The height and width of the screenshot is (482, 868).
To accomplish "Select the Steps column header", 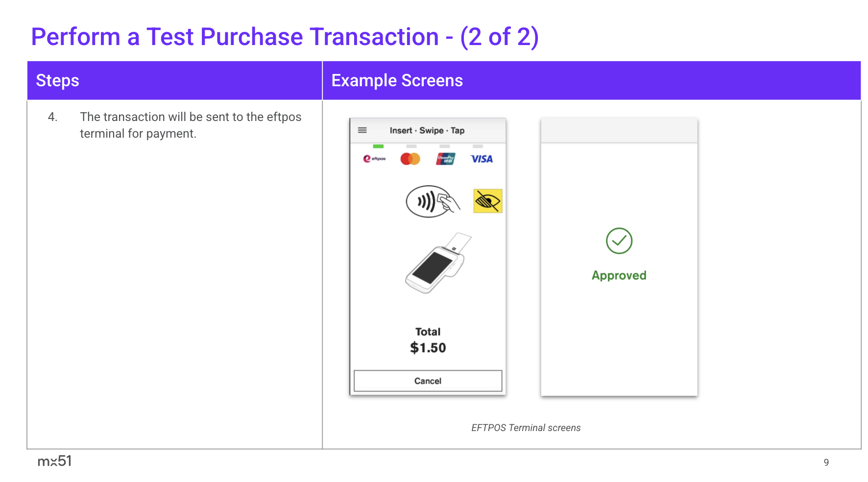I will click(x=57, y=80).
